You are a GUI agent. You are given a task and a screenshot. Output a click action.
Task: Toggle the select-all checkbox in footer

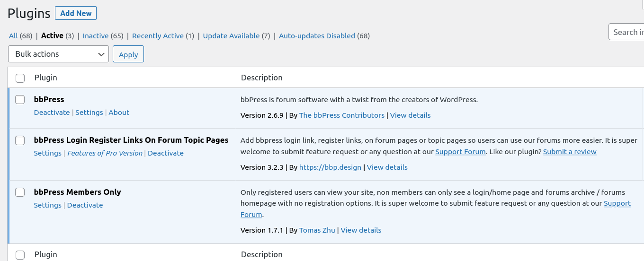tap(20, 255)
